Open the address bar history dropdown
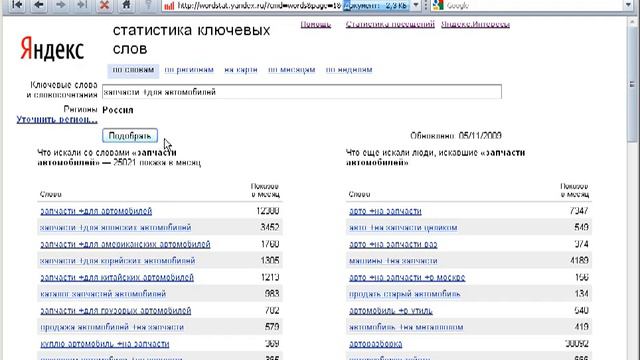640x360 pixels. 416,5
